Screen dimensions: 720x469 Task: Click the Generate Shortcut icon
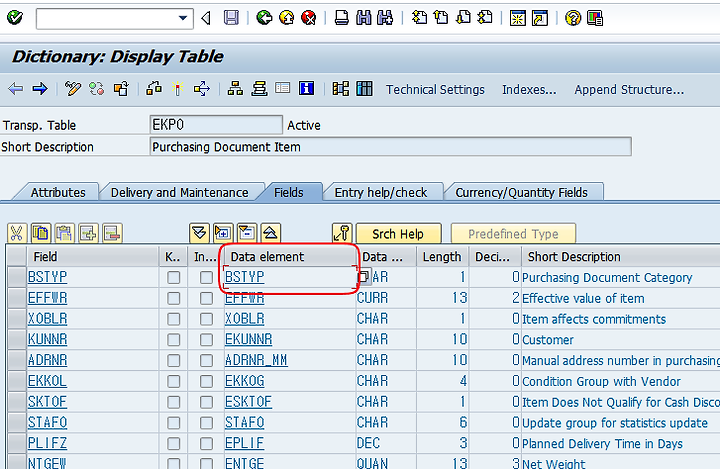(x=540, y=18)
